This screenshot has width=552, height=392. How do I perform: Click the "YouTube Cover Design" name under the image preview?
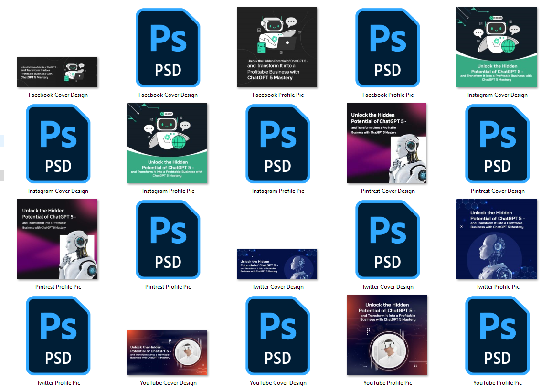pyautogui.click(x=168, y=383)
